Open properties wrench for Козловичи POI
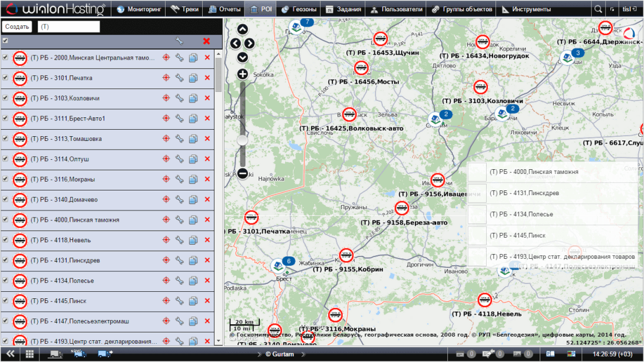 (x=180, y=98)
